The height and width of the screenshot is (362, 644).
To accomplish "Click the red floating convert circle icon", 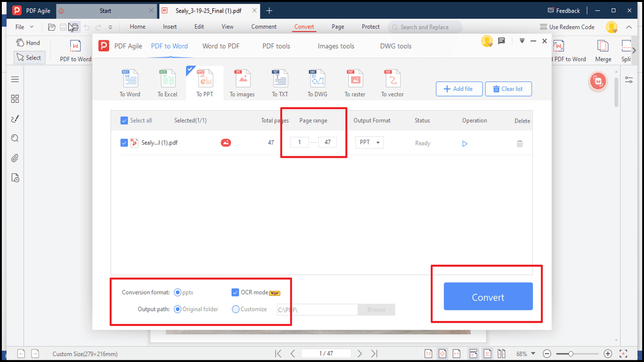I will tap(598, 81).
